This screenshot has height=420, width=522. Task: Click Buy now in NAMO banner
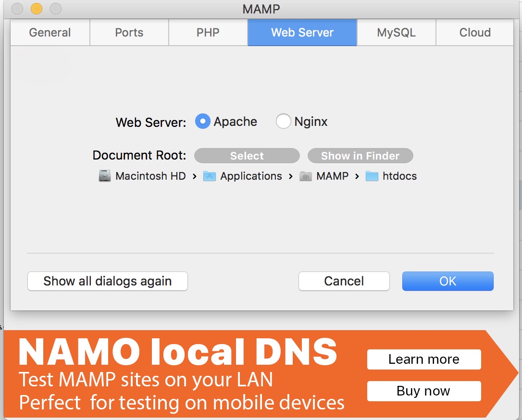point(424,391)
